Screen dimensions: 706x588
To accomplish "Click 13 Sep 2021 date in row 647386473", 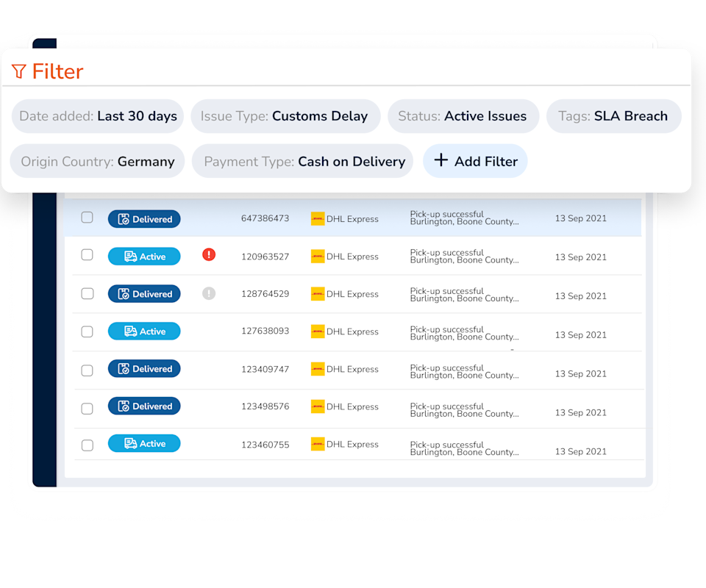I will click(x=581, y=218).
